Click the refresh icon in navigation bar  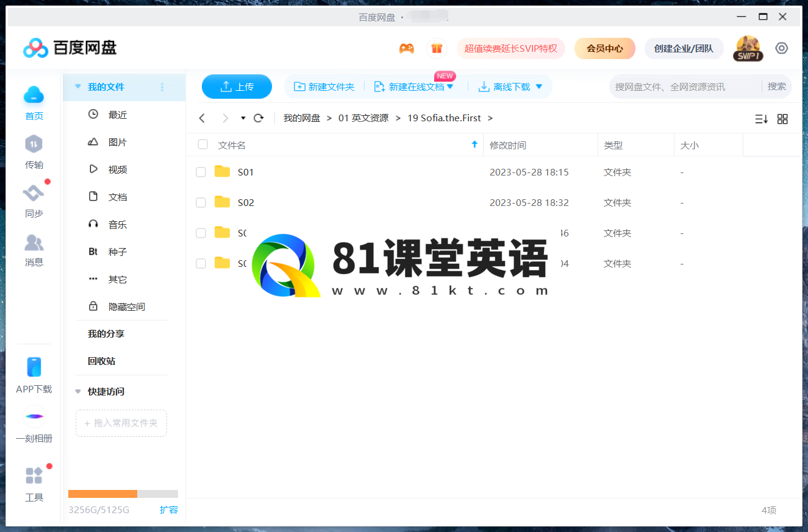(x=259, y=118)
